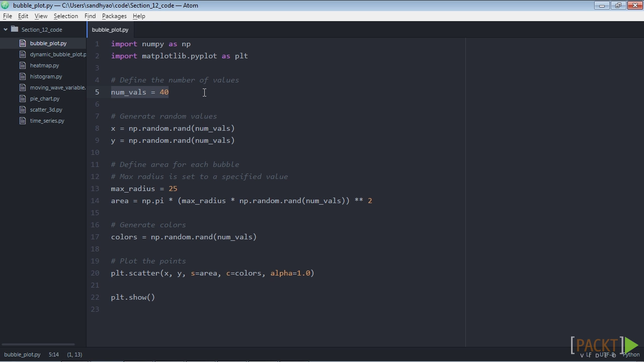644x362 pixels.
Task: Click bubble_plot.py file name in status bar
Action: tap(22, 354)
